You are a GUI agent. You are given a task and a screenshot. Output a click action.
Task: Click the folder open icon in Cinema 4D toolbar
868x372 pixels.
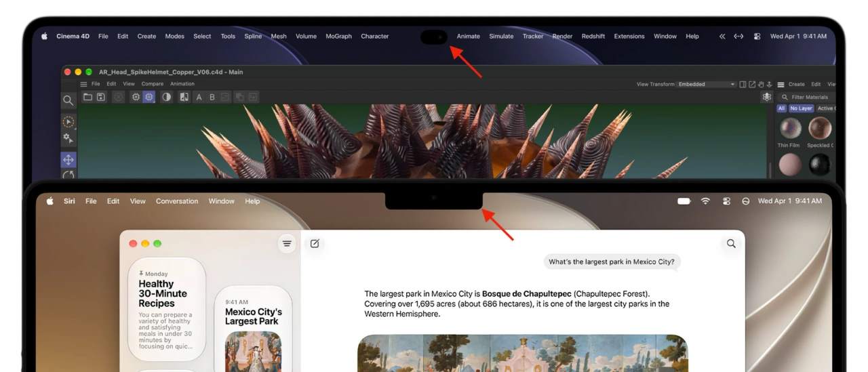(87, 97)
